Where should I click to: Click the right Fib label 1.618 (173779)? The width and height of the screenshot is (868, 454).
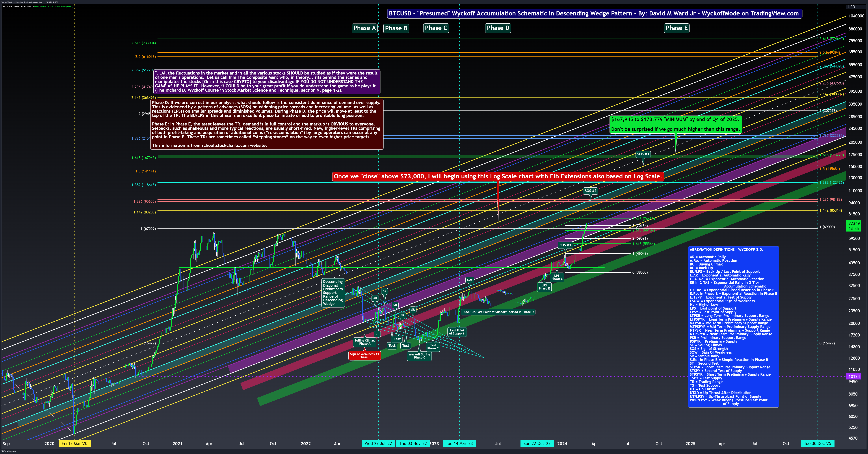tap(832, 155)
